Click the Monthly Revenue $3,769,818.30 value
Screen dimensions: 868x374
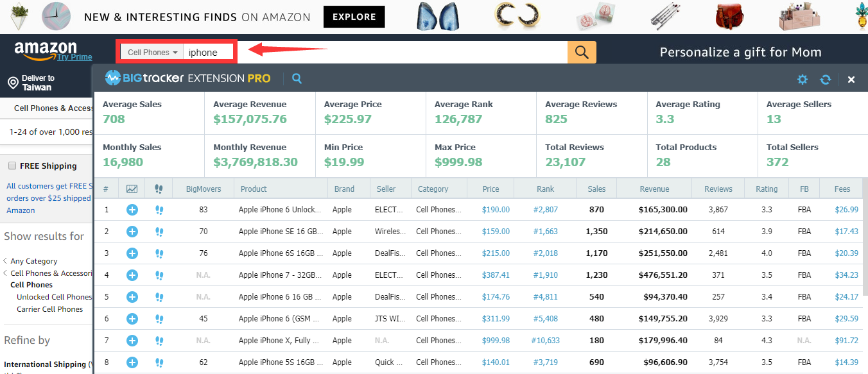(x=256, y=162)
